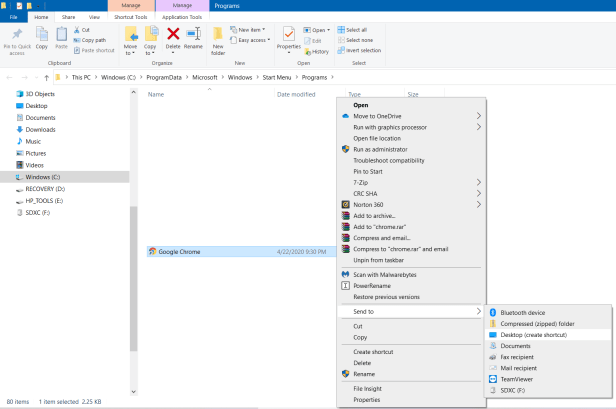Screen dimensions: 616x409
Task: Open the Copy to dropdown
Action: tap(151, 41)
